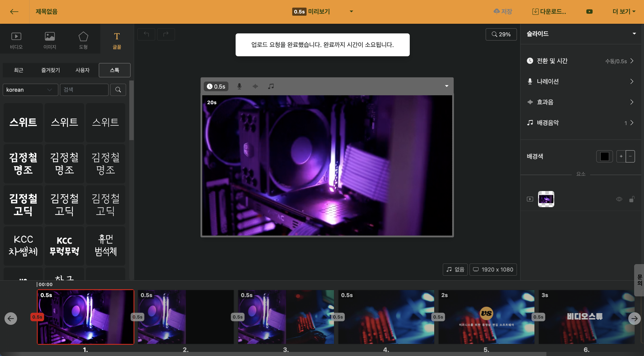Click the 저장 save button

503,11
